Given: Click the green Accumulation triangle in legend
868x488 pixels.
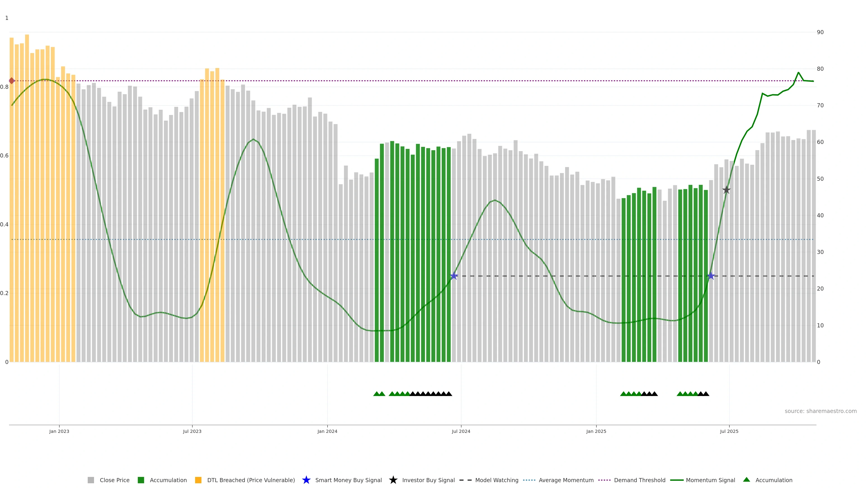Looking at the screenshot, I should 746,480.
